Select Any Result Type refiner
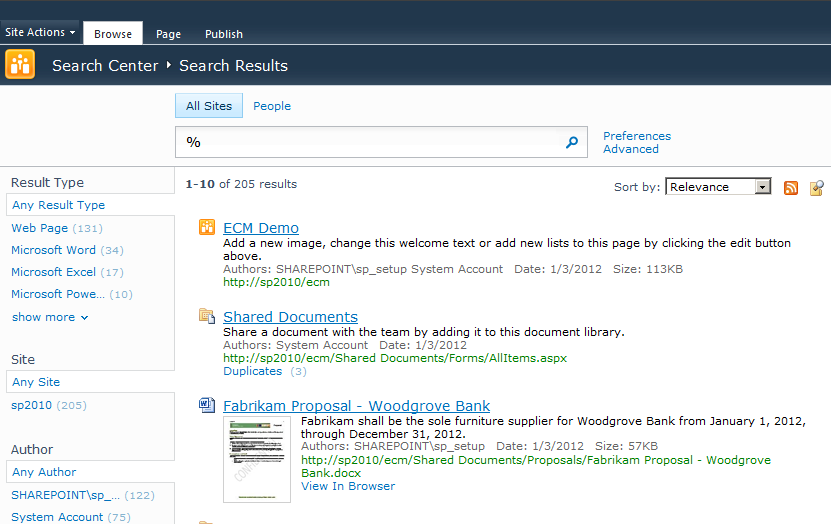 58,205
